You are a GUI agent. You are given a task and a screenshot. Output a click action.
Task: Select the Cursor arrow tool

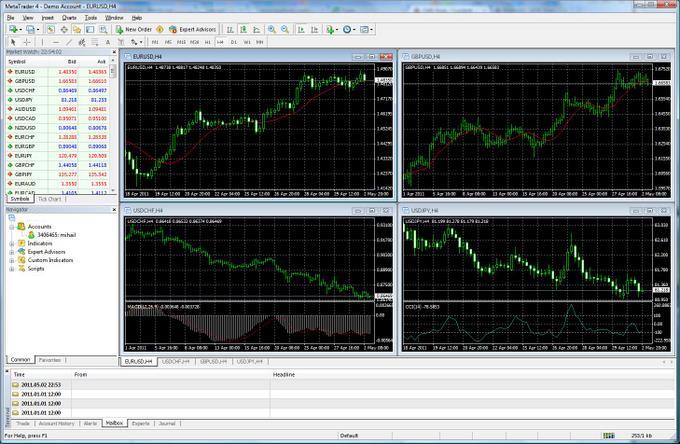13,42
